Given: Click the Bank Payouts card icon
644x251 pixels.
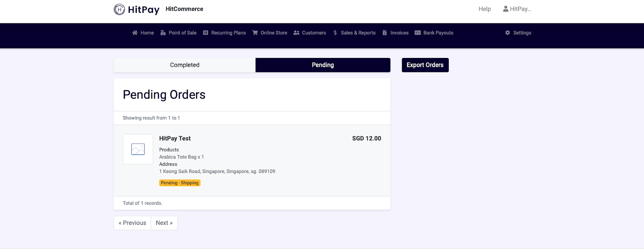Looking at the screenshot, I should [418, 33].
